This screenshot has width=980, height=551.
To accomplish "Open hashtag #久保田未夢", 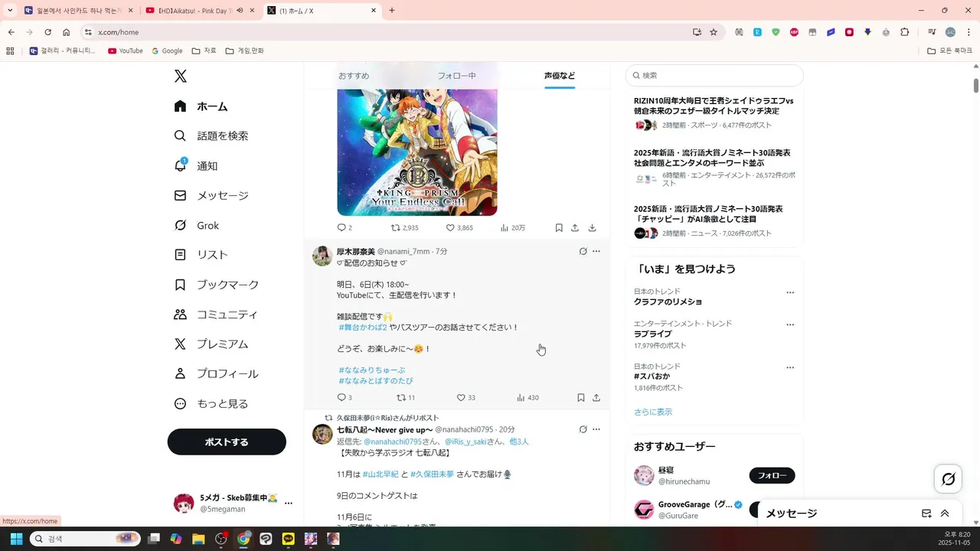I will coord(432,474).
